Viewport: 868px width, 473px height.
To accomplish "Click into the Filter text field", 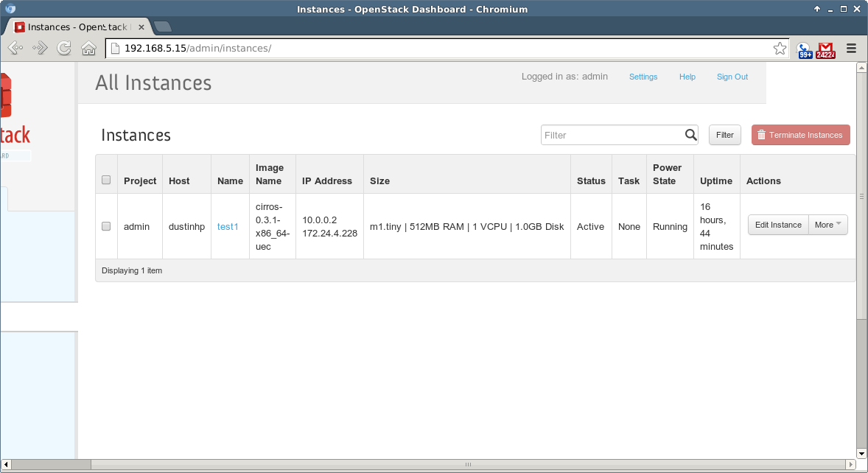I will tap(612, 135).
